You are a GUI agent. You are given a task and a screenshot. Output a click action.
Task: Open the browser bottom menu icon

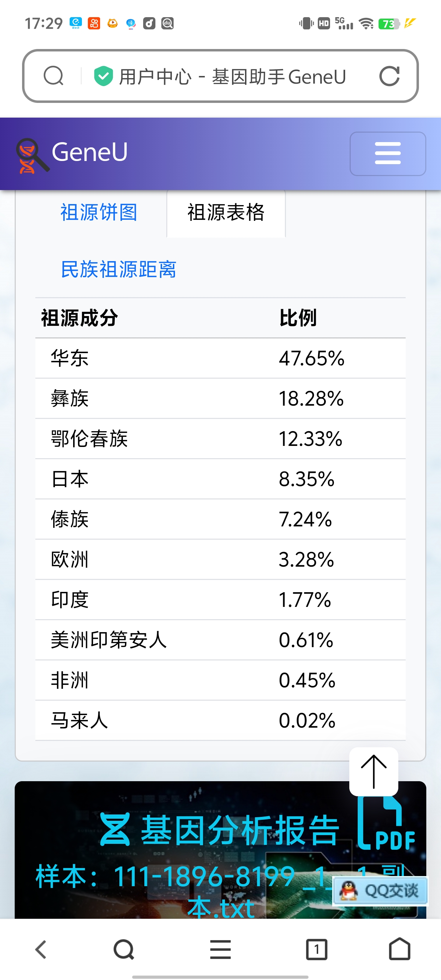220,950
